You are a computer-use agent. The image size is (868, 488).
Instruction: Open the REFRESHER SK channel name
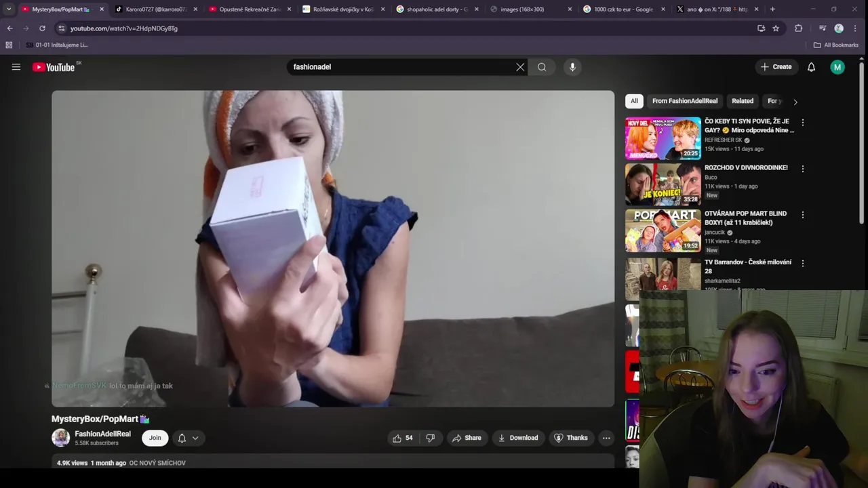click(724, 140)
